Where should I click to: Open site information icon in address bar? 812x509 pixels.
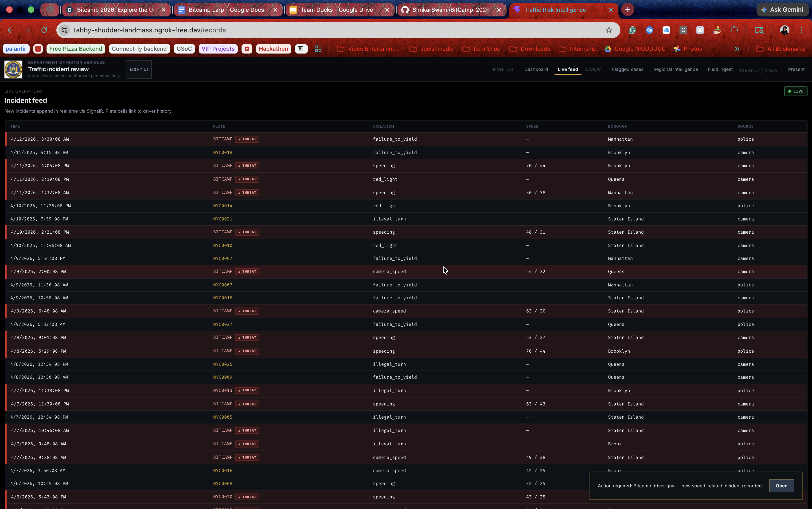pos(65,30)
